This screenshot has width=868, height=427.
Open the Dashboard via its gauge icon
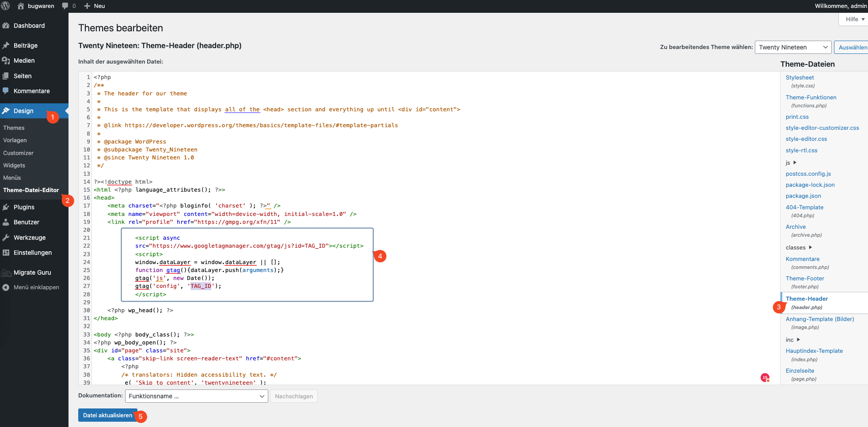(x=6, y=26)
